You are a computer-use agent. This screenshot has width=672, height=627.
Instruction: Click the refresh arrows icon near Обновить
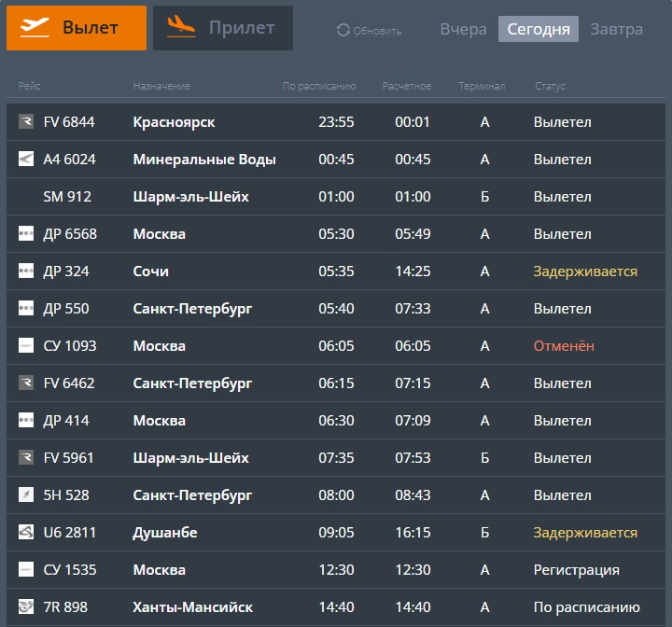(x=343, y=31)
